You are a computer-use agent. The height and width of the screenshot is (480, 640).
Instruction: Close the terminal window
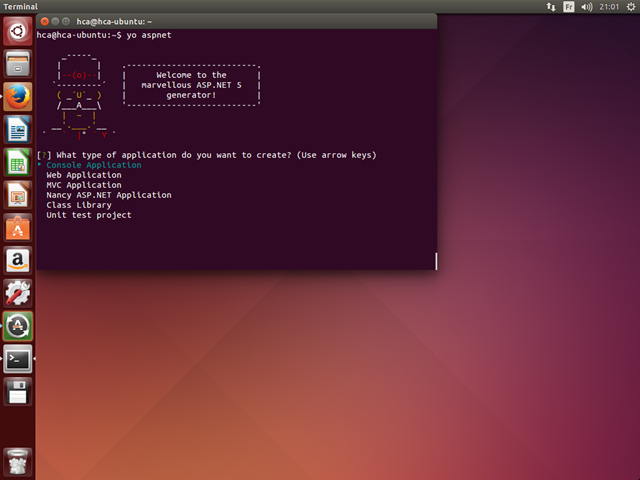pyautogui.click(x=45, y=21)
